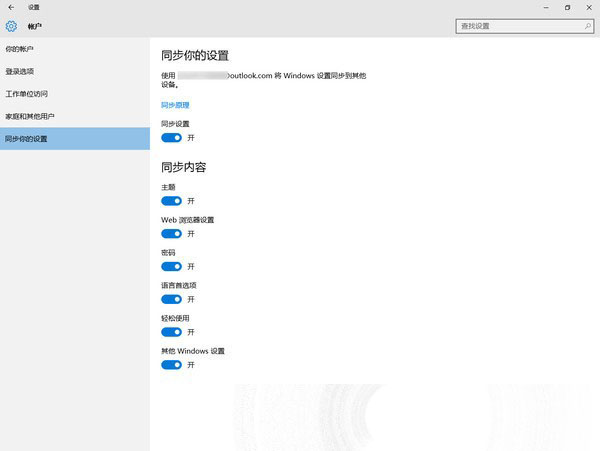Open 家庭和其他用户 settings
600x451 pixels.
tap(29, 116)
